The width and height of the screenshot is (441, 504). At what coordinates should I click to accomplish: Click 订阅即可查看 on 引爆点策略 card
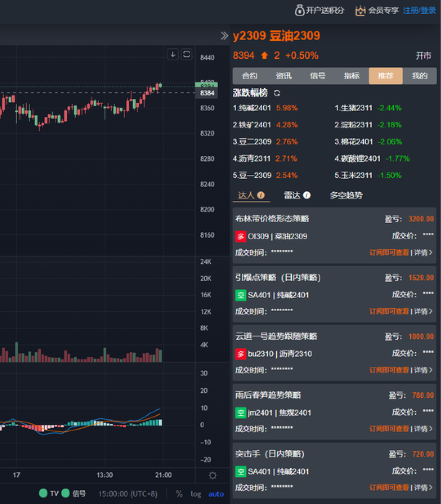389,311
